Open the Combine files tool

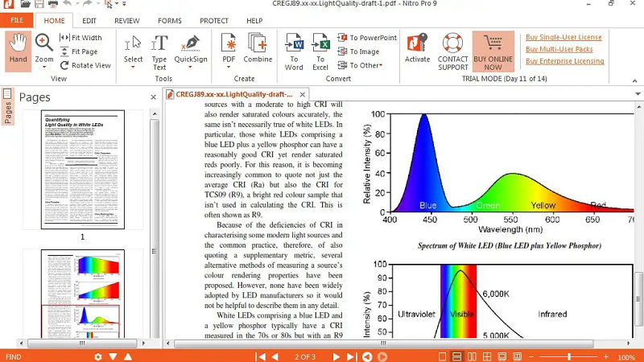point(258,48)
